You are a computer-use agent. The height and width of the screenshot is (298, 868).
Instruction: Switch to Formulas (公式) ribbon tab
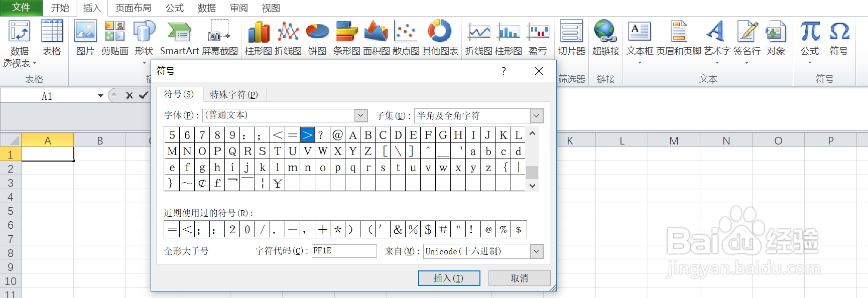(175, 8)
